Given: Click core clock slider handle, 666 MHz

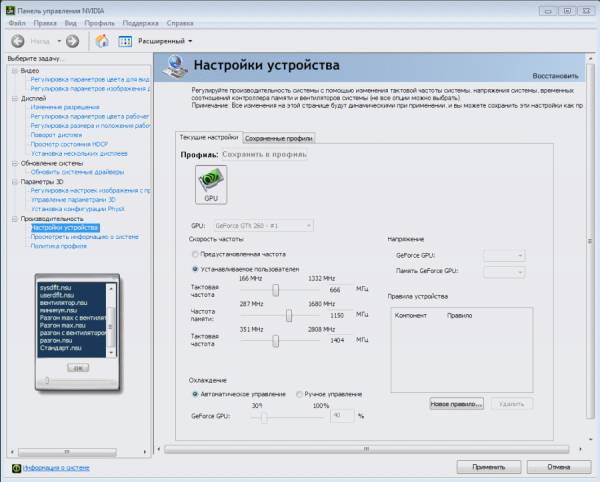Looking at the screenshot, I should [276, 290].
